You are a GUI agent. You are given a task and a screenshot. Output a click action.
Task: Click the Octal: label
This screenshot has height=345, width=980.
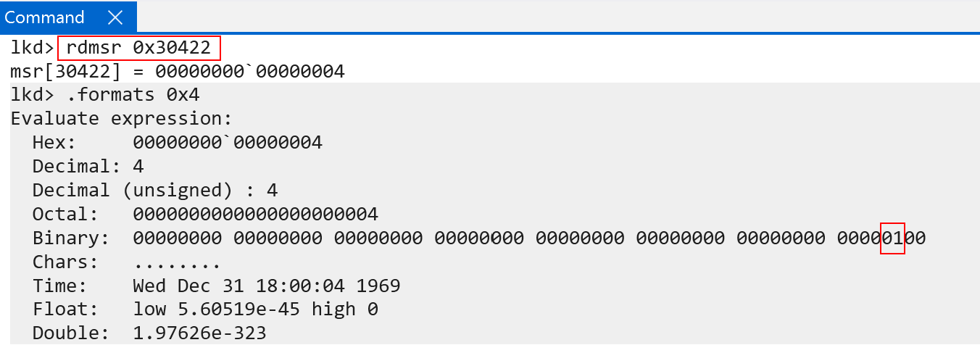pyautogui.click(x=65, y=215)
